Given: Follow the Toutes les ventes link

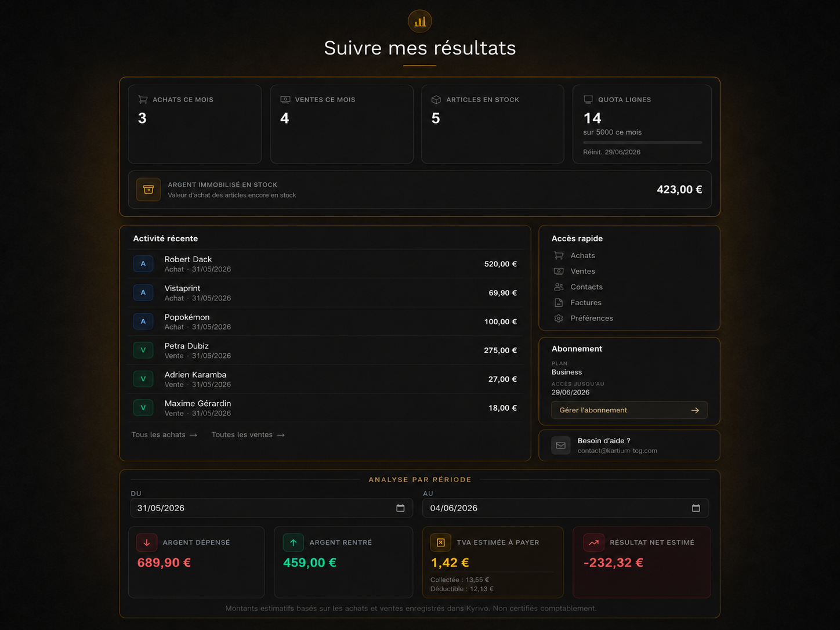Looking at the screenshot, I should click(x=248, y=435).
